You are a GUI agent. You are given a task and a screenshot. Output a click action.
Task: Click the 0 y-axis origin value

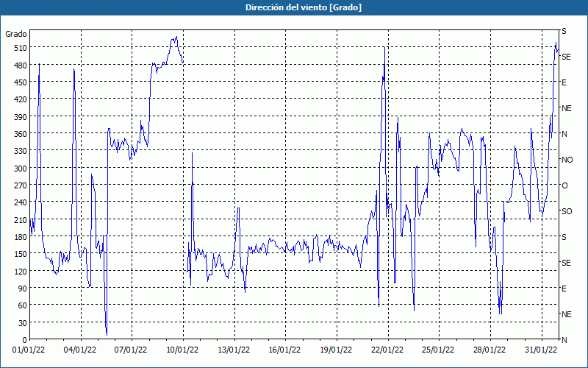point(25,340)
